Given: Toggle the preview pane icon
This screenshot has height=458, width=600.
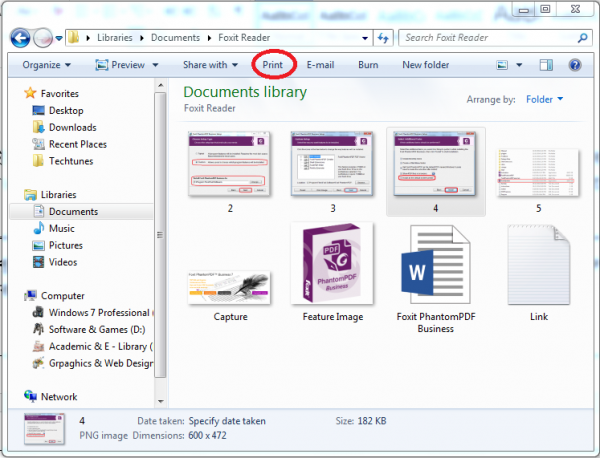Looking at the screenshot, I should [546, 65].
